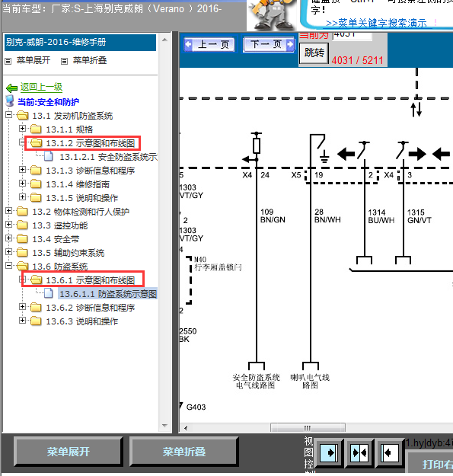This screenshot has height=476, width=453.
Task: Select 13.1.2 示意图和布线图 folder
Action: pos(90,143)
